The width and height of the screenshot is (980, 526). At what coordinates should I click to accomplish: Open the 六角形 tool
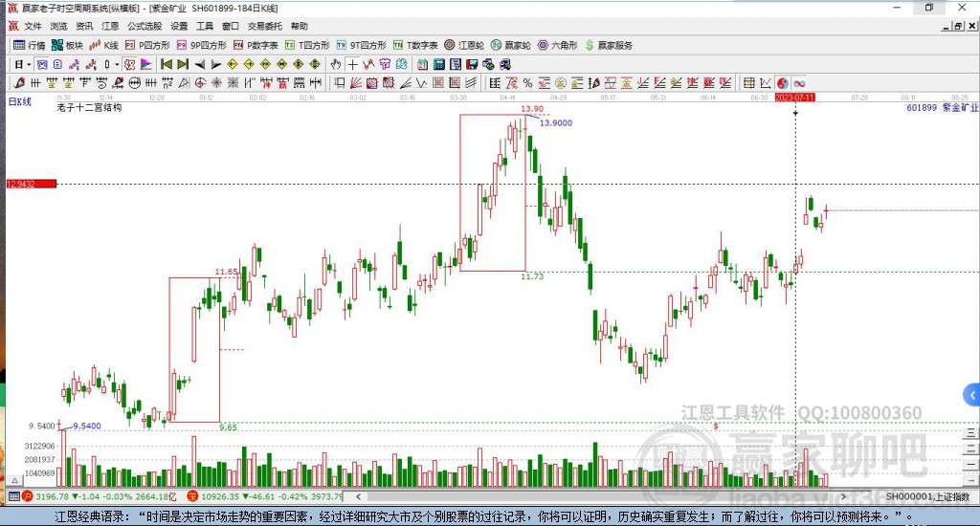[558, 45]
